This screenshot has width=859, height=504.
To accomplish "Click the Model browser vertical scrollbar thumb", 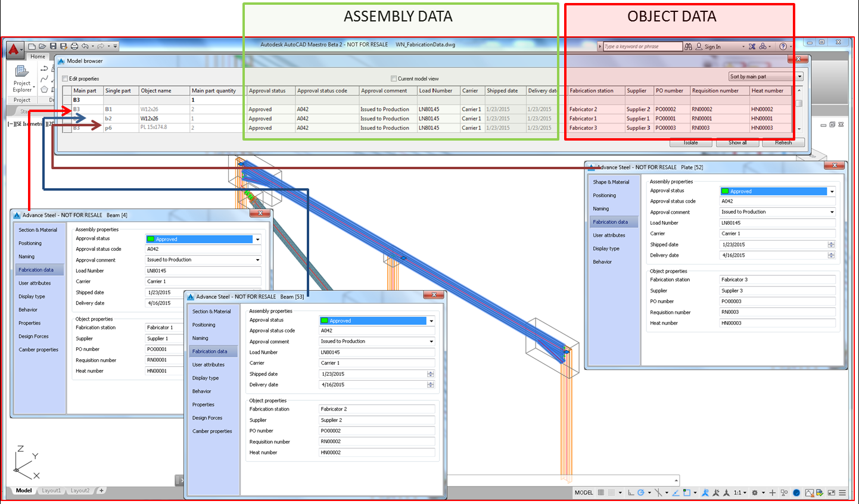I will tap(799, 103).
